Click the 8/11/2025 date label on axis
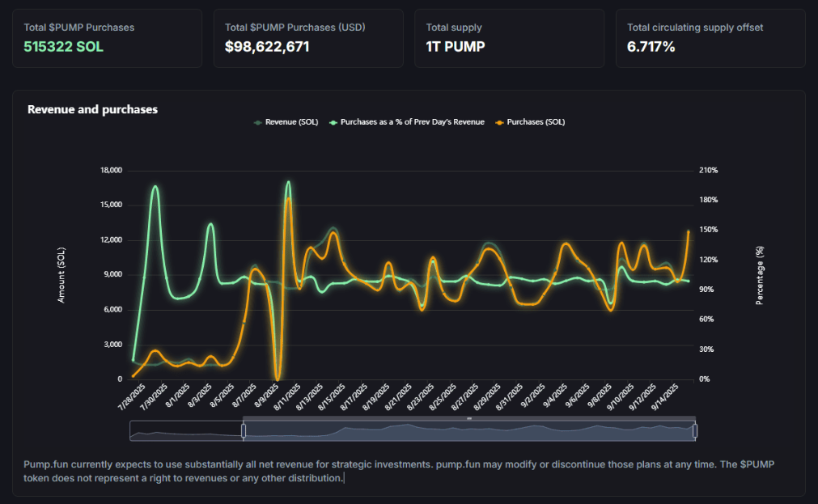 click(288, 397)
